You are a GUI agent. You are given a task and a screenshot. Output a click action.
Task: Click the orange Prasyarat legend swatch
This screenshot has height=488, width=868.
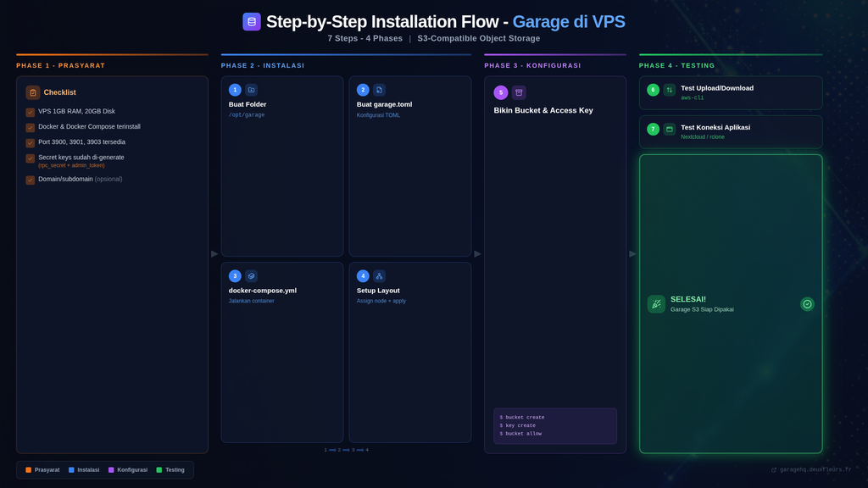tap(28, 469)
